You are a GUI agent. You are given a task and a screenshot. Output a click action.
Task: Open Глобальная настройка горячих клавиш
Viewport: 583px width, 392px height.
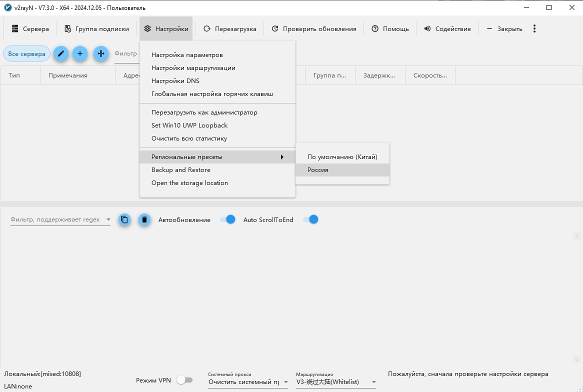pos(217,93)
